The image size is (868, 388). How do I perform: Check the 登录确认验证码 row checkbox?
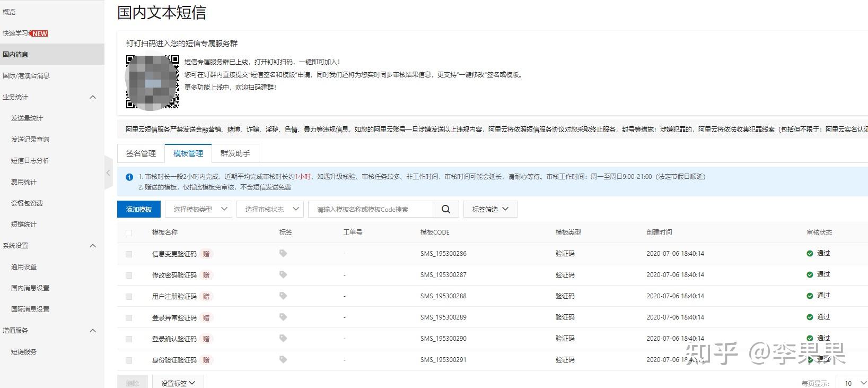[x=129, y=339]
